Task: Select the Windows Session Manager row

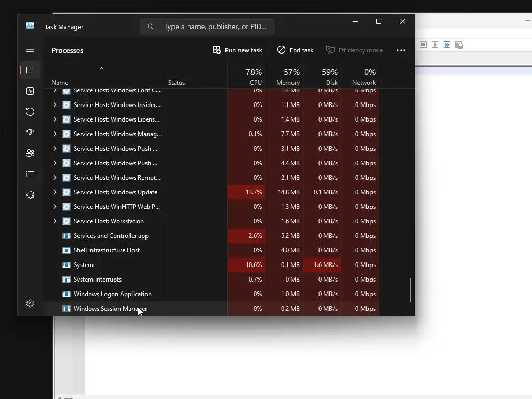Action: point(211,309)
